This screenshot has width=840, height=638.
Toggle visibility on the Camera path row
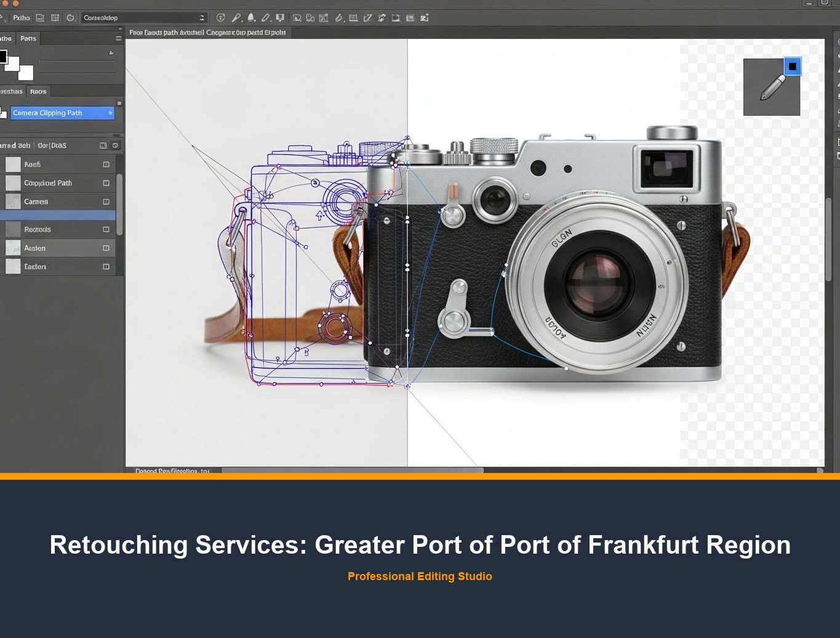(105, 201)
